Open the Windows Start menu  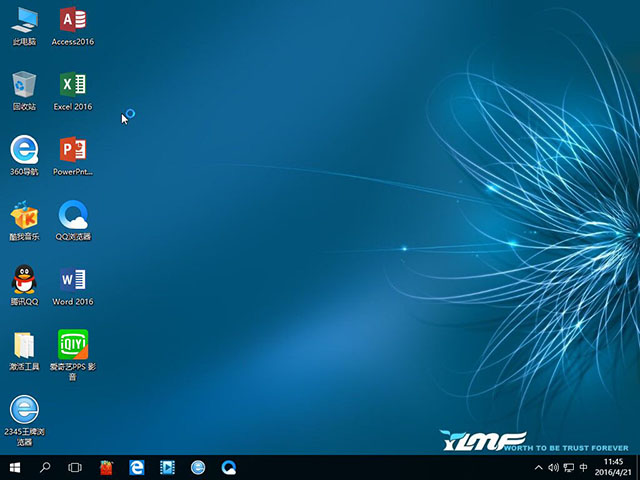point(15,467)
